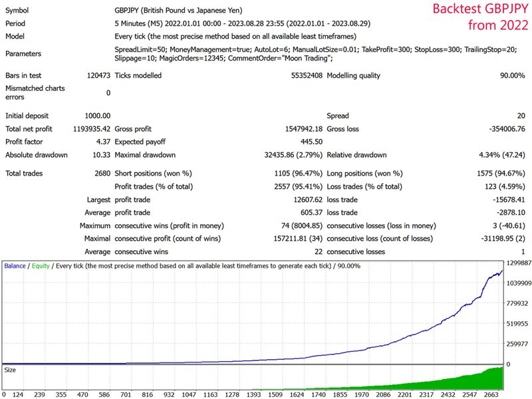Click the Total net profit value 1193935.42
This screenshot has height=399, width=532.
pos(92,129)
